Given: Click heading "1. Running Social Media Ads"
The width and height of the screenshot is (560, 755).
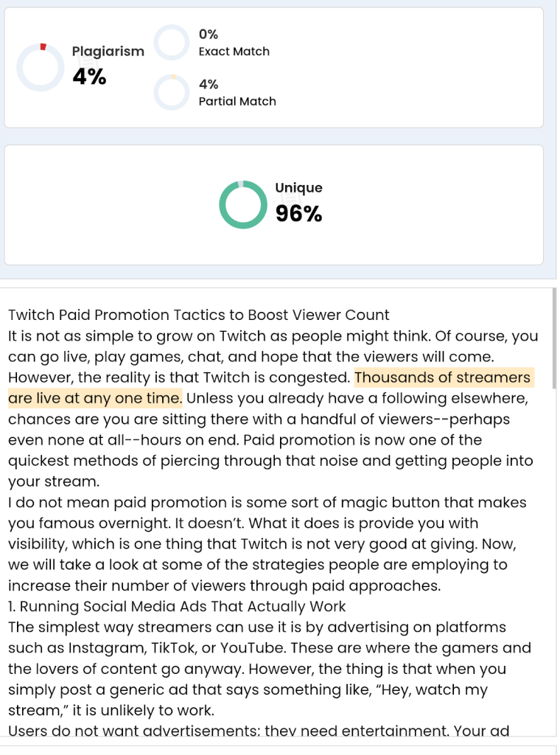Looking at the screenshot, I should point(177,607).
